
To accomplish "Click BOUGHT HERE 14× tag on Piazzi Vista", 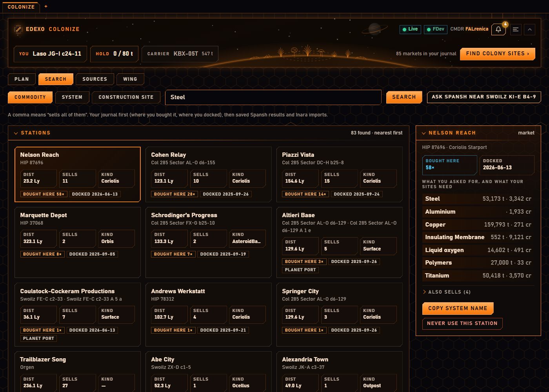I will 305,194.
